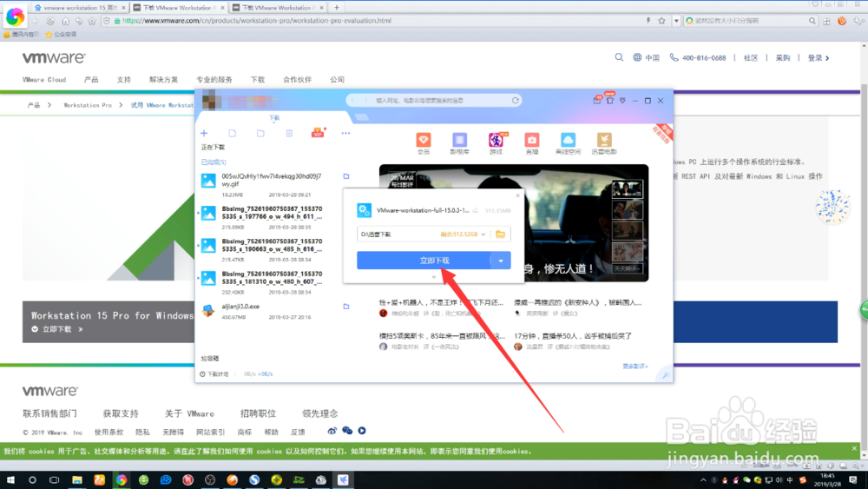
Task: Open folder of aijianji3.0.exe file
Action: coord(346,307)
